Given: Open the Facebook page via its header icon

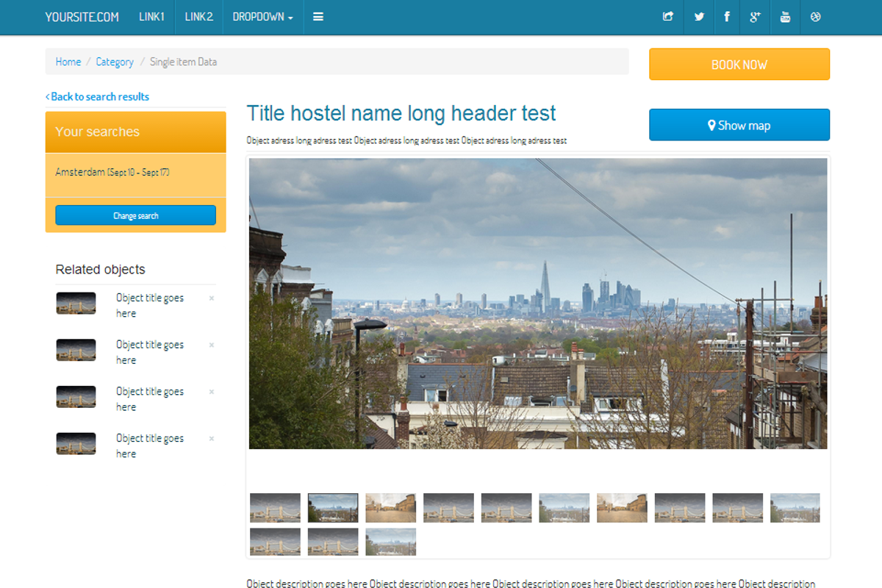Looking at the screenshot, I should (727, 16).
